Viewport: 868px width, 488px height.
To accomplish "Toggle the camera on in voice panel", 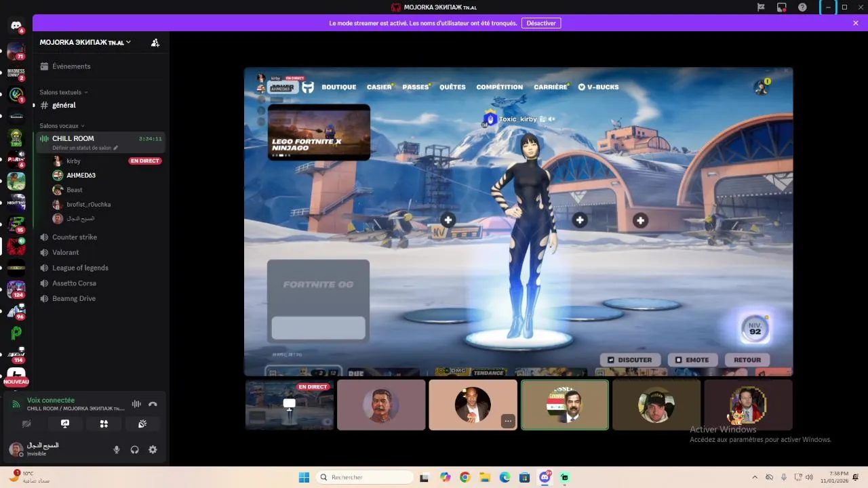I will (x=26, y=424).
